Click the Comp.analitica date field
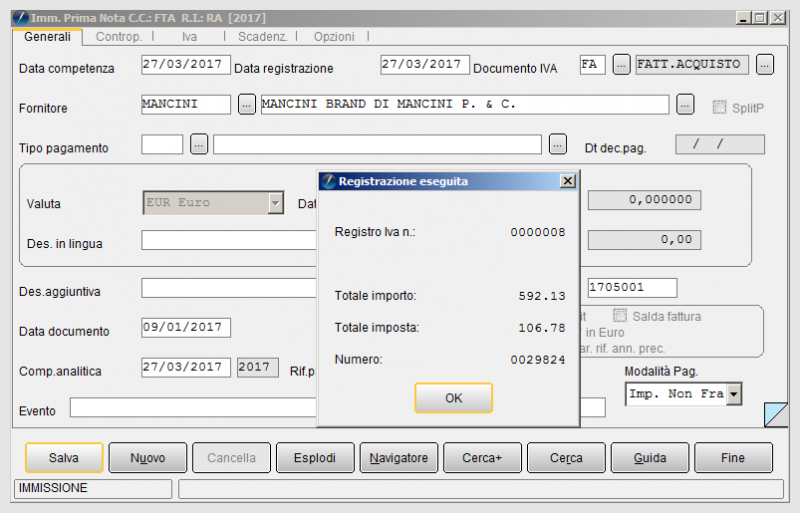This screenshot has height=513, width=800. click(186, 368)
